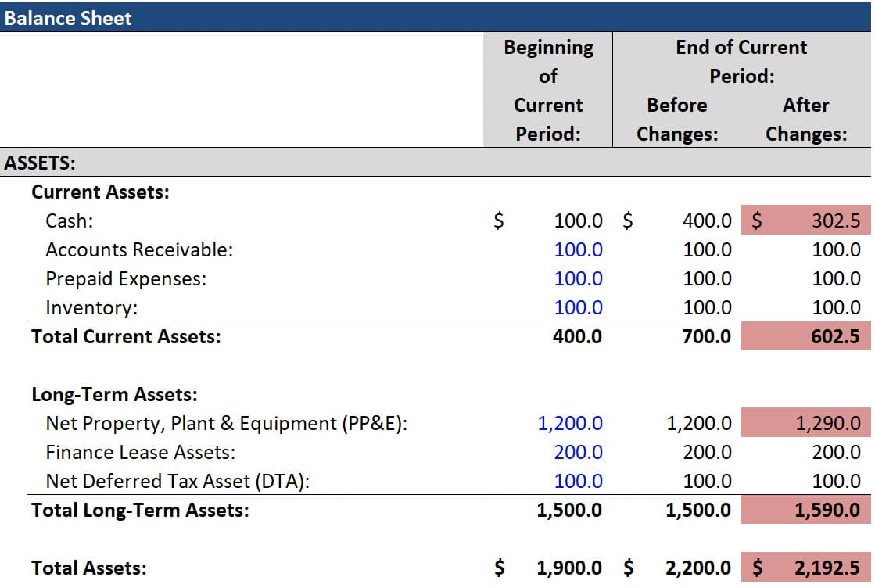Click blue Net DTA beginning value 100.0
The width and height of the screenshot is (875, 588).
tap(578, 481)
